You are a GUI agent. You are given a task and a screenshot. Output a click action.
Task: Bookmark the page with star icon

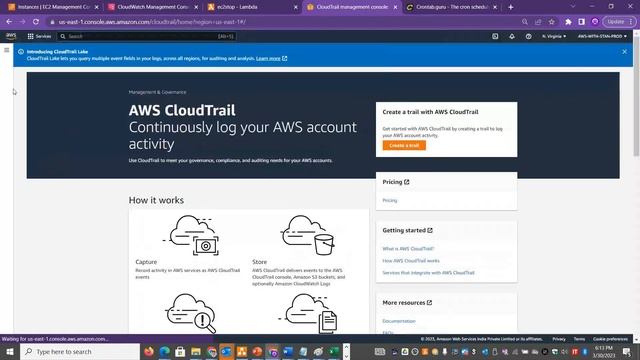coord(552,22)
